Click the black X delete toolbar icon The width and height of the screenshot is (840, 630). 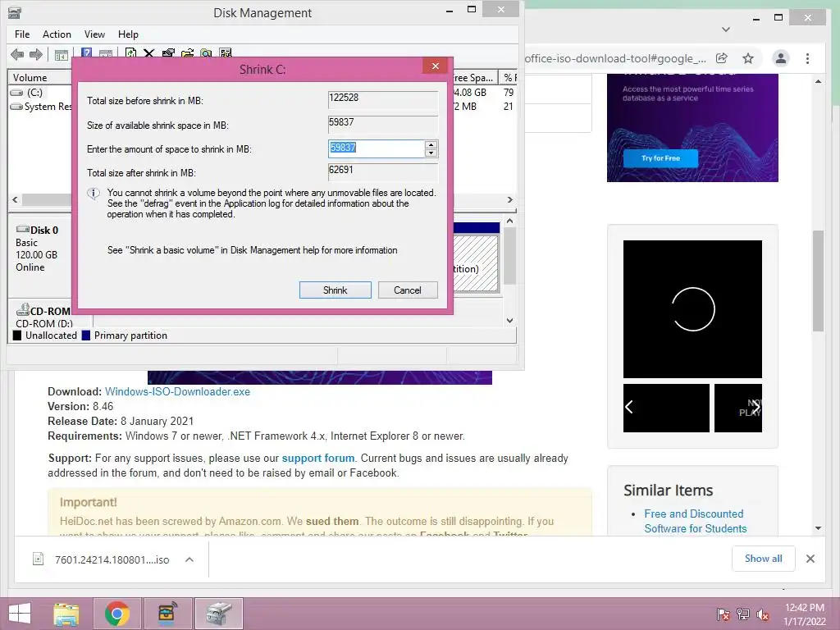[x=149, y=53]
